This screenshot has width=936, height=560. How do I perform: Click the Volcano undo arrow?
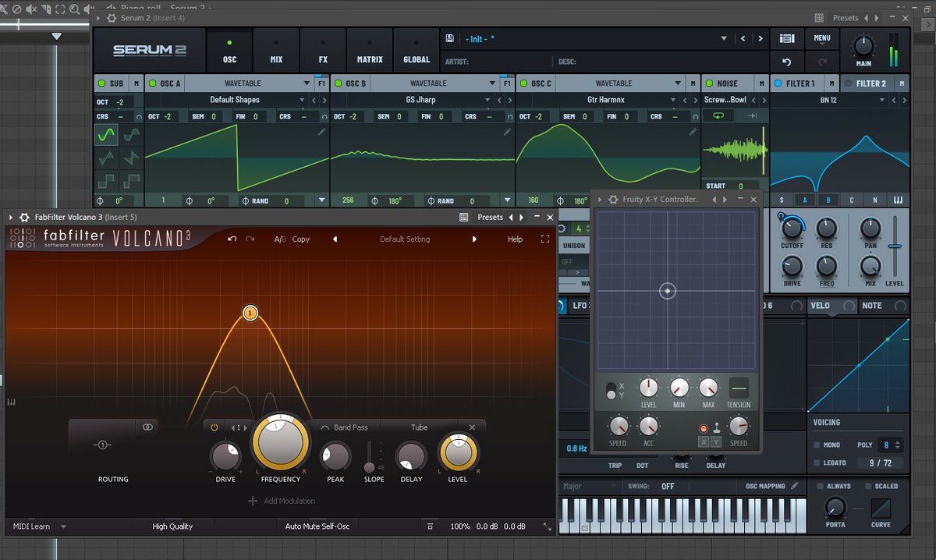pos(232,239)
